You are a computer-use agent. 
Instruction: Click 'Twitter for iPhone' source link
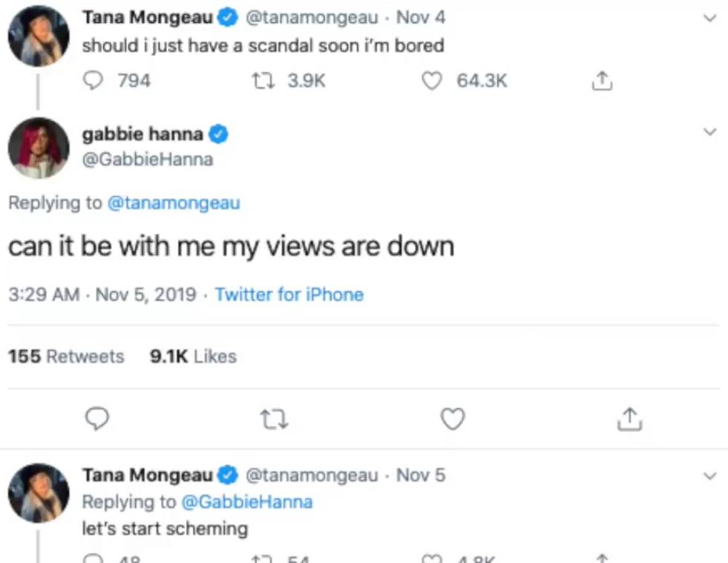point(289,295)
